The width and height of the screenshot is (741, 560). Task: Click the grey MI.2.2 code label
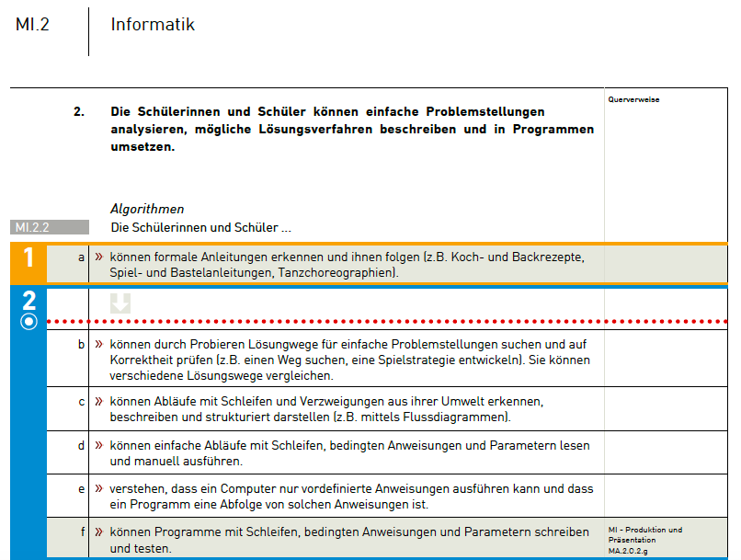pyautogui.click(x=49, y=227)
